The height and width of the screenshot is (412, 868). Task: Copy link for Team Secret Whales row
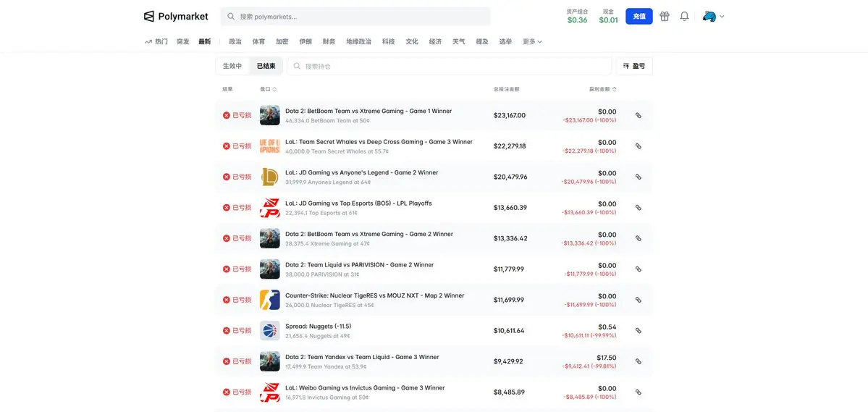638,146
